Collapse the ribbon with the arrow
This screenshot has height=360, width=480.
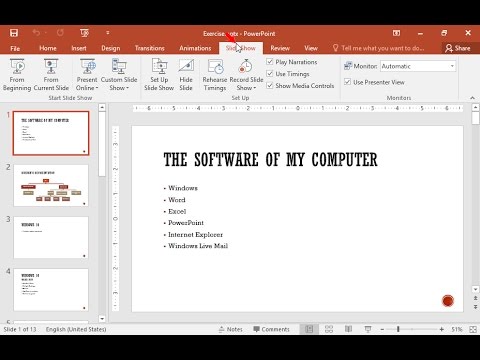point(472,98)
